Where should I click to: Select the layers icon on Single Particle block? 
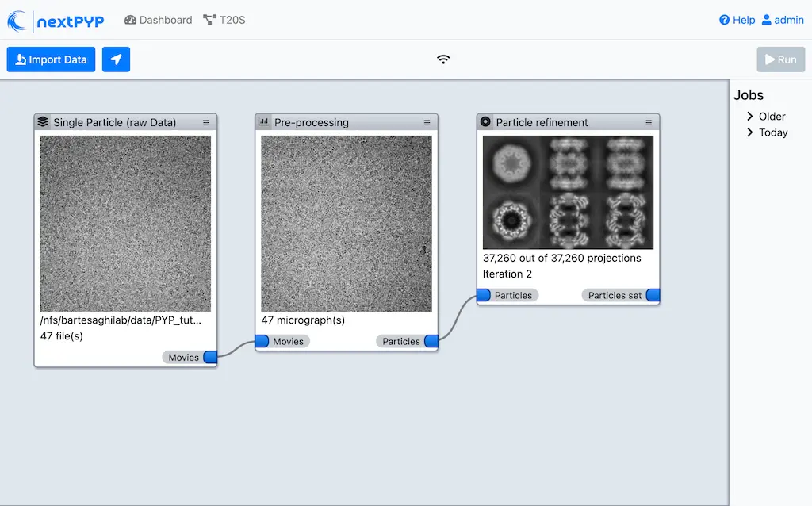(x=44, y=122)
